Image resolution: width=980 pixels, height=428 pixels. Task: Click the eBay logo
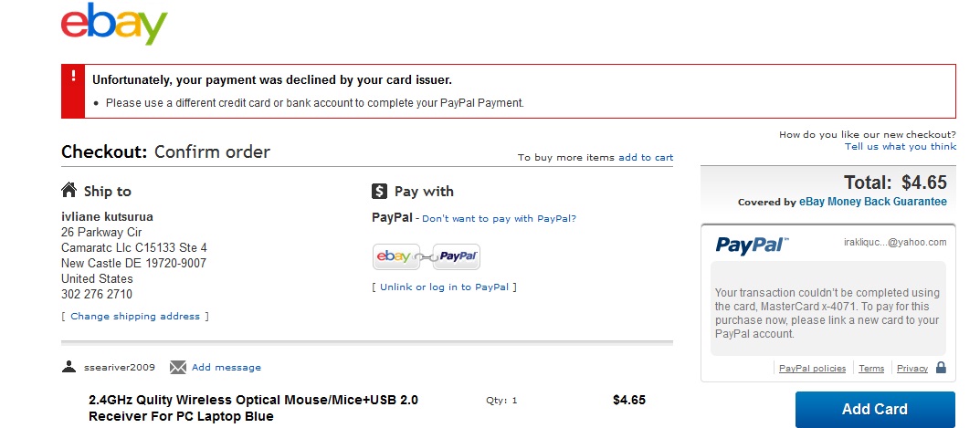tap(114, 26)
